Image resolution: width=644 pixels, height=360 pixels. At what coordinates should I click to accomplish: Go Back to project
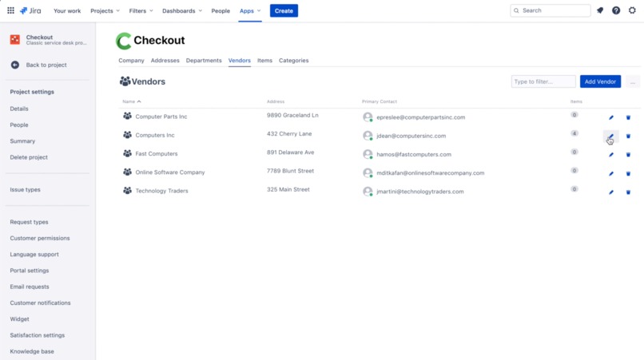point(46,65)
